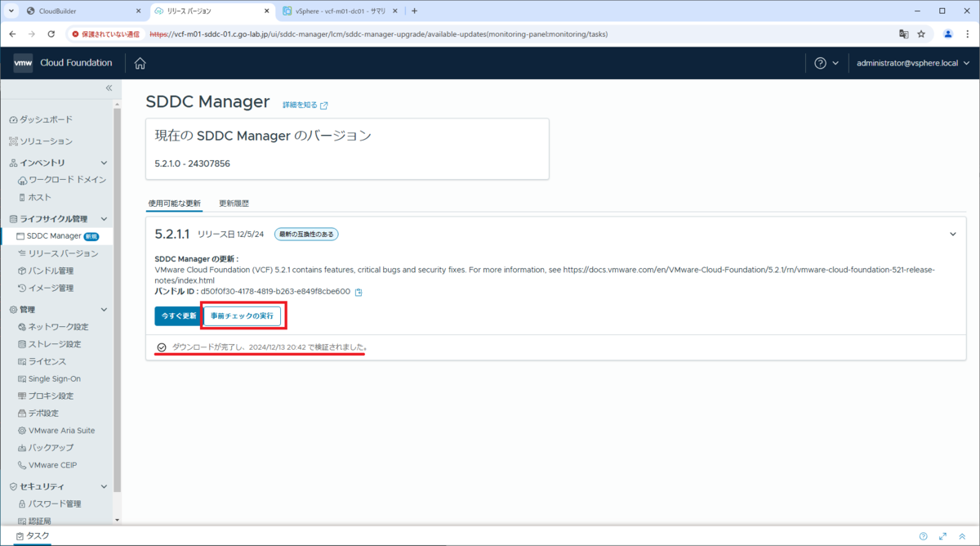Expand the Tasks panel to full size

point(942,536)
